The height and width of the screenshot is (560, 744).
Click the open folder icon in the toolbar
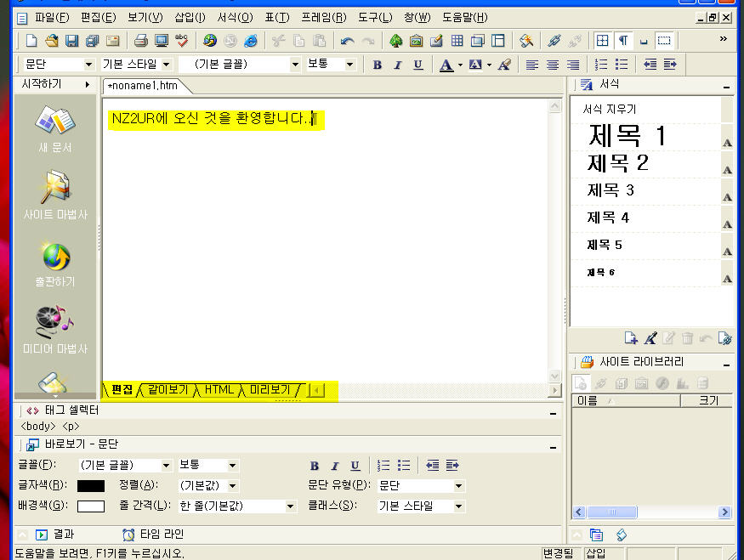[52, 41]
